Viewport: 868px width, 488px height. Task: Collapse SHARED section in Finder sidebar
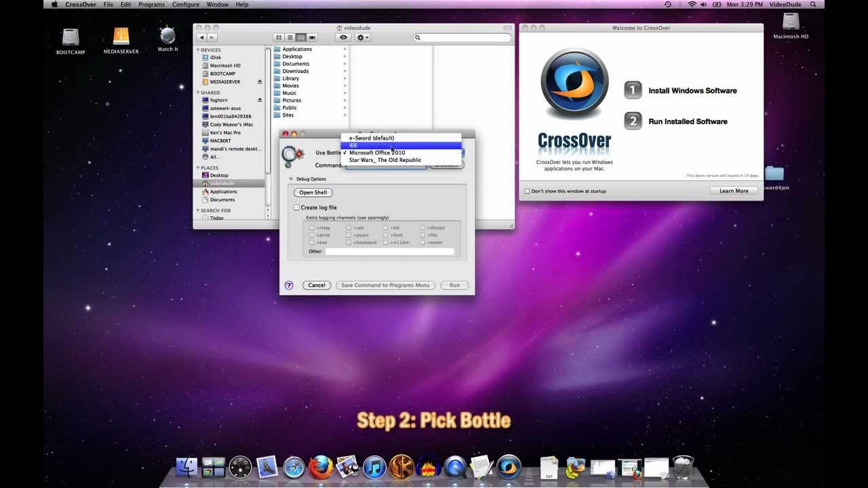(x=198, y=93)
